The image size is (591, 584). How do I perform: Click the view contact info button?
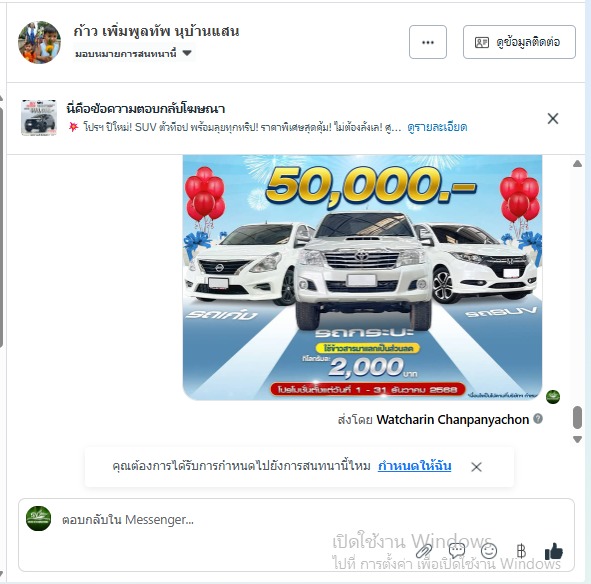(x=519, y=42)
